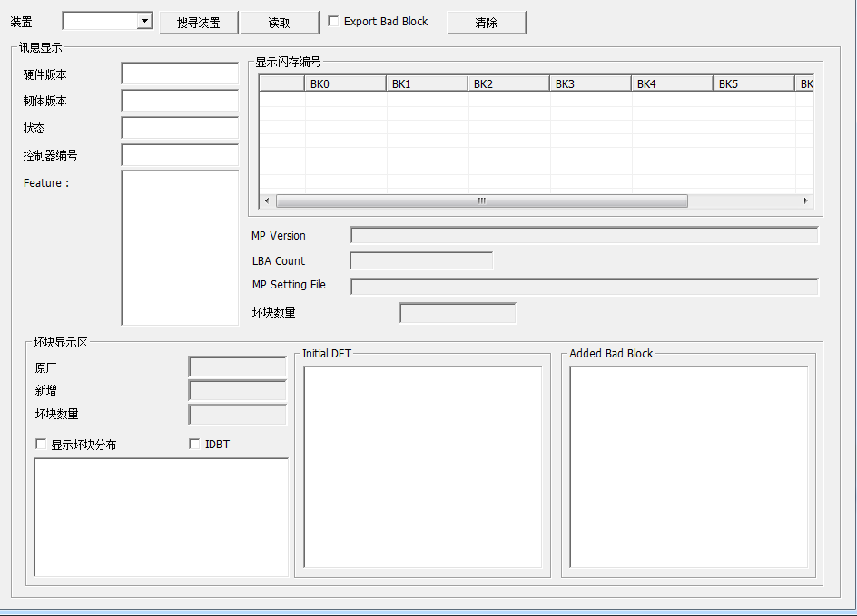The image size is (857, 616).
Task: Click the 原厂 bad block field
Action: 237,367
